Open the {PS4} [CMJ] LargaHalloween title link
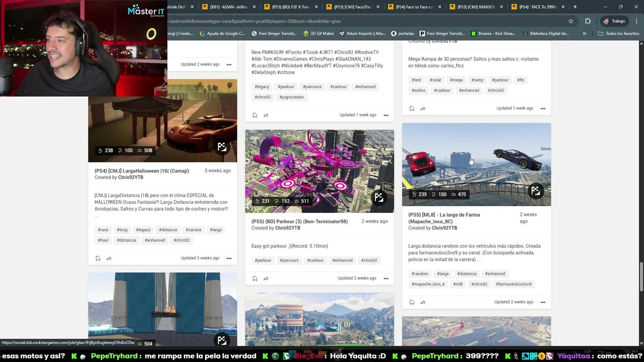This screenshot has height=362, width=644. point(142,171)
